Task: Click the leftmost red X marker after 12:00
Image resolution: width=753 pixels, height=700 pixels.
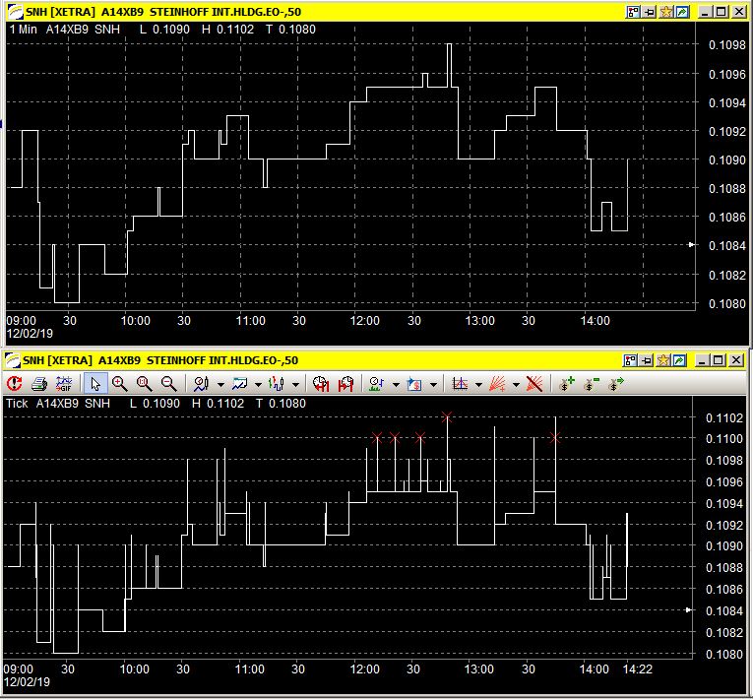Action: click(x=376, y=437)
